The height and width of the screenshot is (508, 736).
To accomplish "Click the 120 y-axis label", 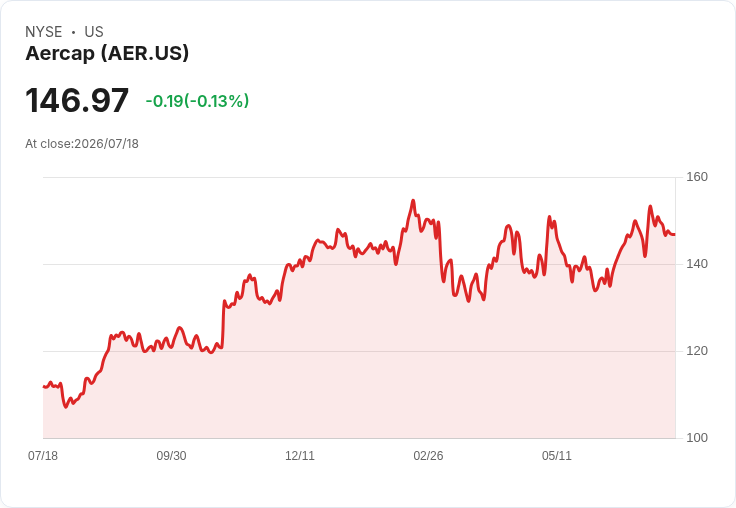I will (x=697, y=351).
